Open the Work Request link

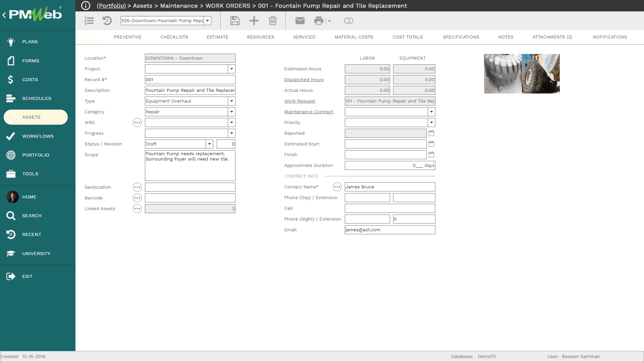[300, 101]
